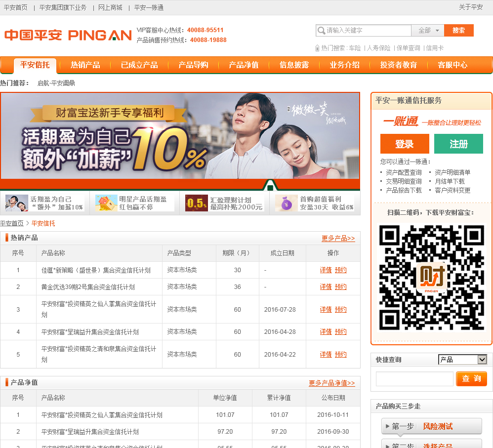Click hot search 人寿保险
The image size is (493, 448).
coord(378,48)
